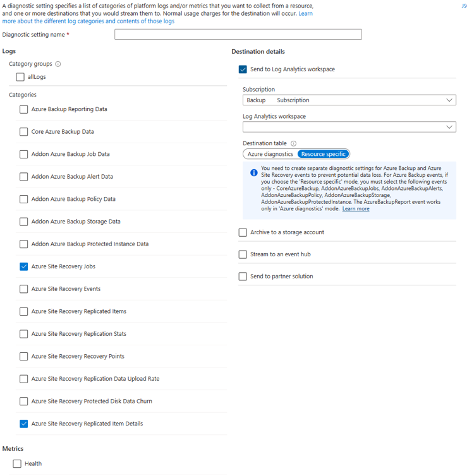Check Azure Site Recovery Events box
The height and width of the screenshot is (476, 467).
tap(24, 289)
